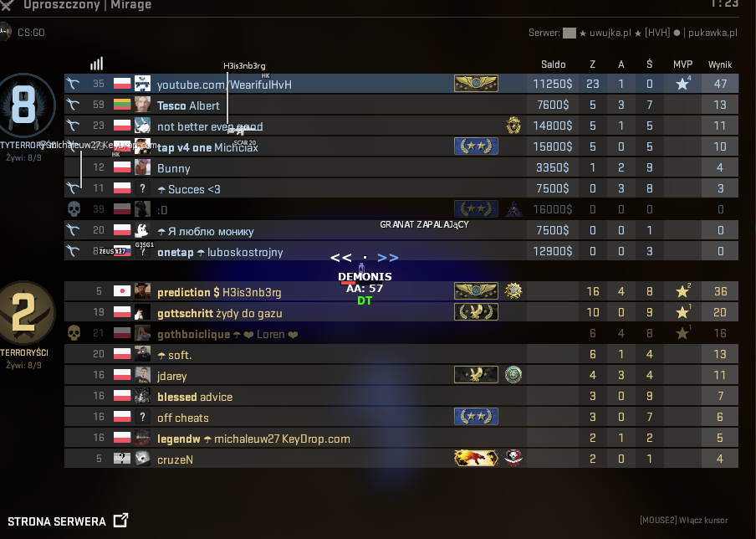This screenshot has width=756, height=539.
Task: Click the avatar thumbnail of Tesco Albert
Action: (x=142, y=105)
